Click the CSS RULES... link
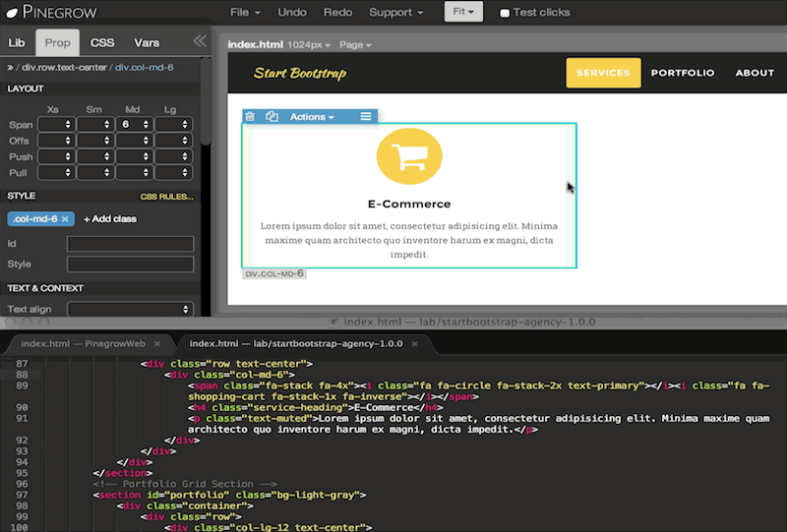The image size is (787, 532). point(166,197)
